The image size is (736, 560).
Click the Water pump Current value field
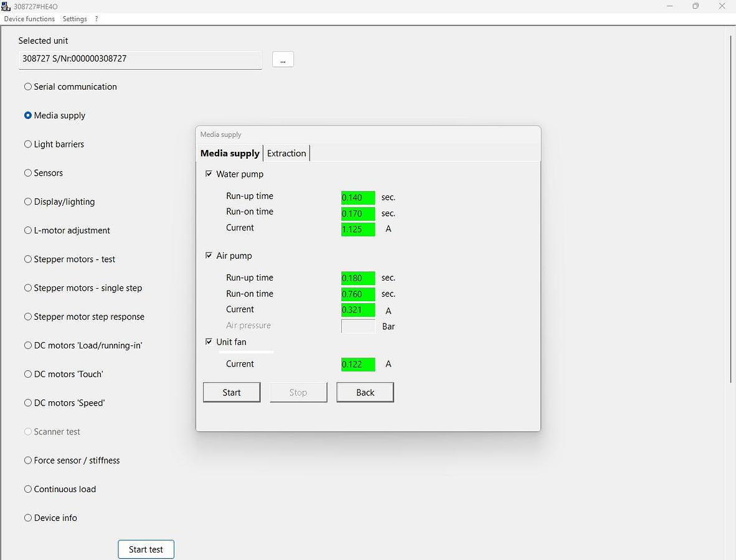click(358, 229)
